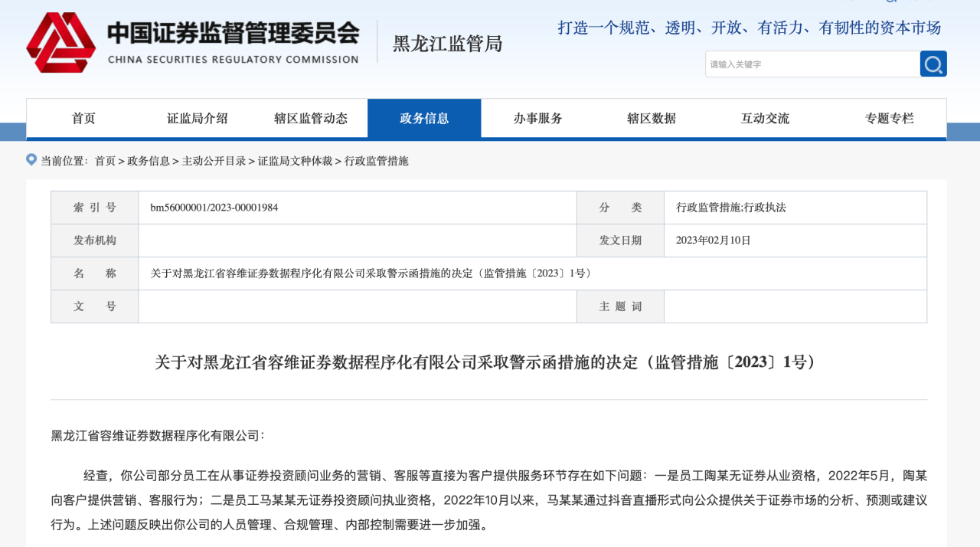
Task: Open the 证监局介绍 navigation tab
Action: (198, 119)
